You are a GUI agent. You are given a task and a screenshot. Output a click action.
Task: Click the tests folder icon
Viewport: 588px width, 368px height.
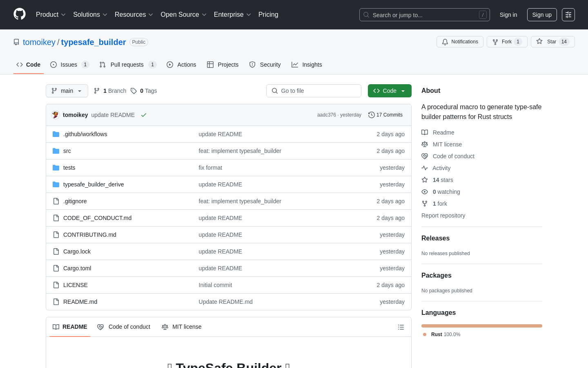(56, 168)
